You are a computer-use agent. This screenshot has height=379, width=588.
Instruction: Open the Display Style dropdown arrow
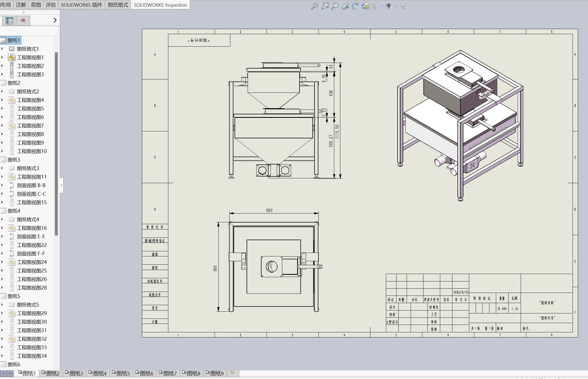coord(382,6)
